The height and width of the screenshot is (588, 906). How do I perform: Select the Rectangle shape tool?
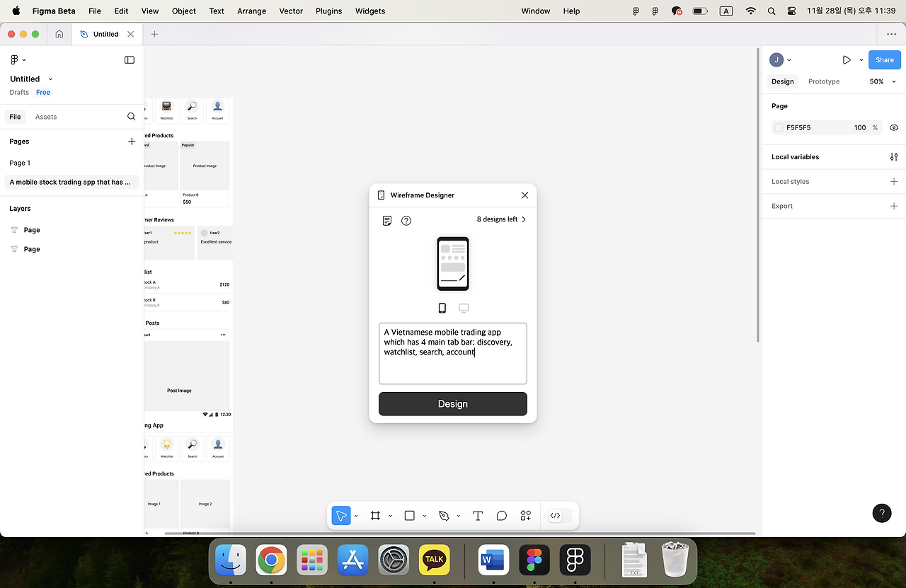tap(409, 516)
